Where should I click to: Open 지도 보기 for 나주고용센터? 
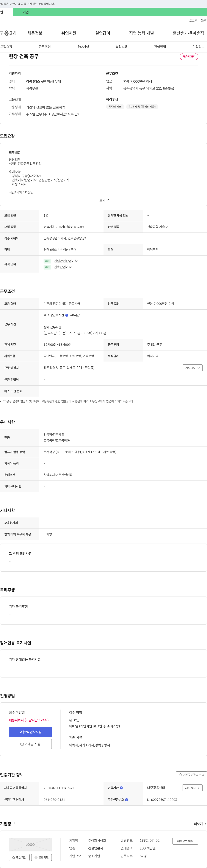click(193, 788)
